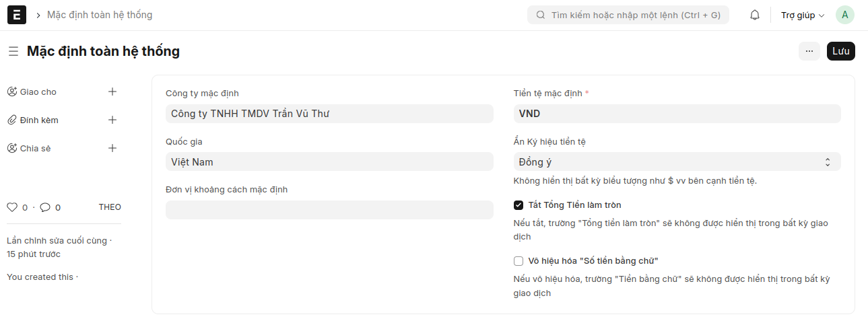This screenshot has width=868, height=325.
Task: Click the Mặc định toàn hệ thống breadcrumb
Action: [x=100, y=15]
